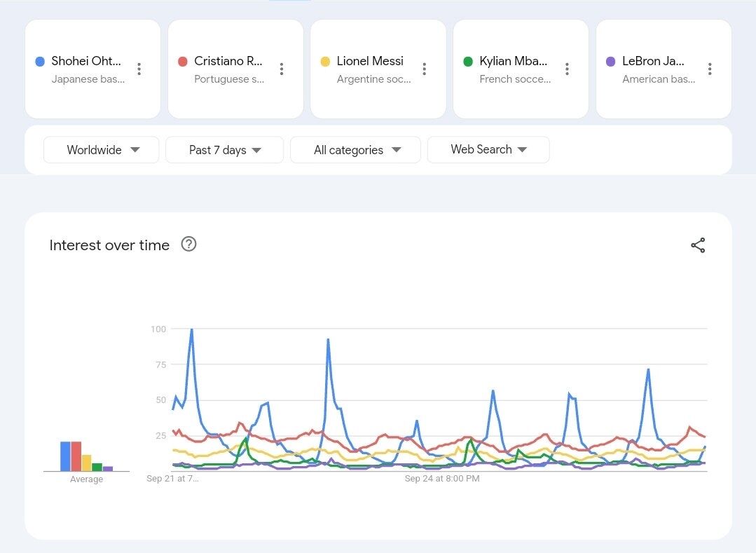Open the Lionel Messi three-dot menu
The height and width of the screenshot is (553, 756).
[x=425, y=69]
